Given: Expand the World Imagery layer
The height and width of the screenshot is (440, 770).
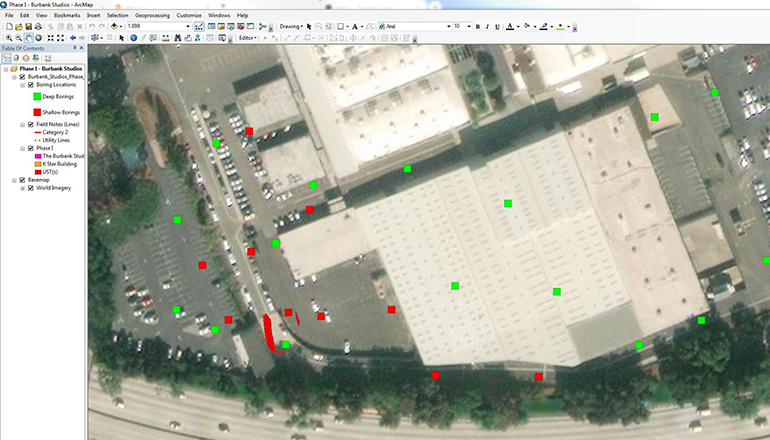Looking at the screenshot, I should 23,188.
